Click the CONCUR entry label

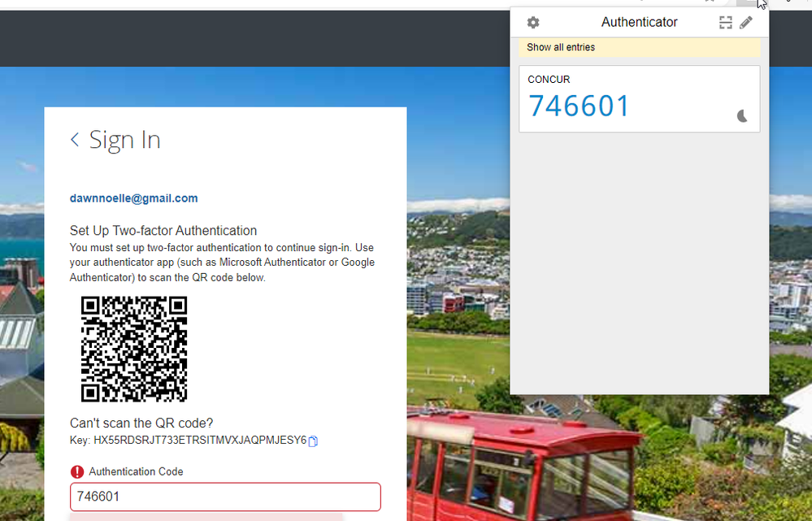[549, 79]
